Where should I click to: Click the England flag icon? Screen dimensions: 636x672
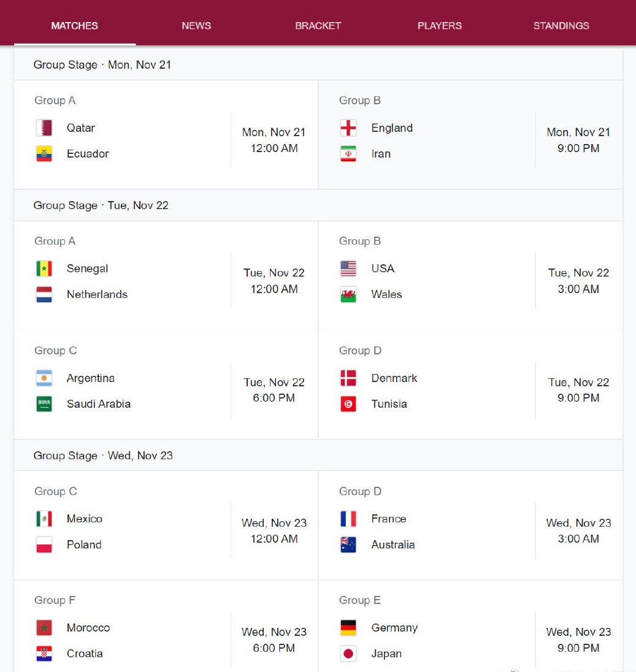coord(348,128)
